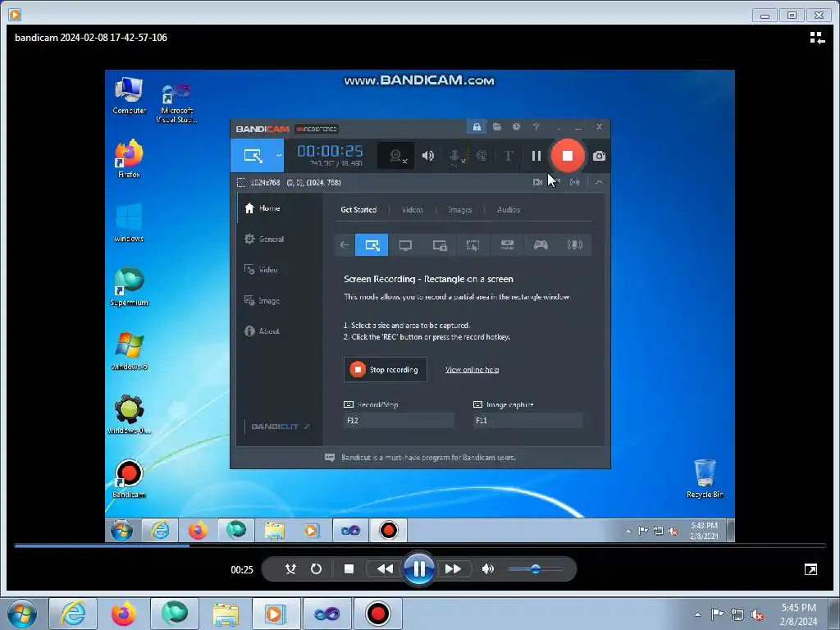The image size is (840, 630).
Task: Click the media player rewind previous button
Action: point(385,569)
